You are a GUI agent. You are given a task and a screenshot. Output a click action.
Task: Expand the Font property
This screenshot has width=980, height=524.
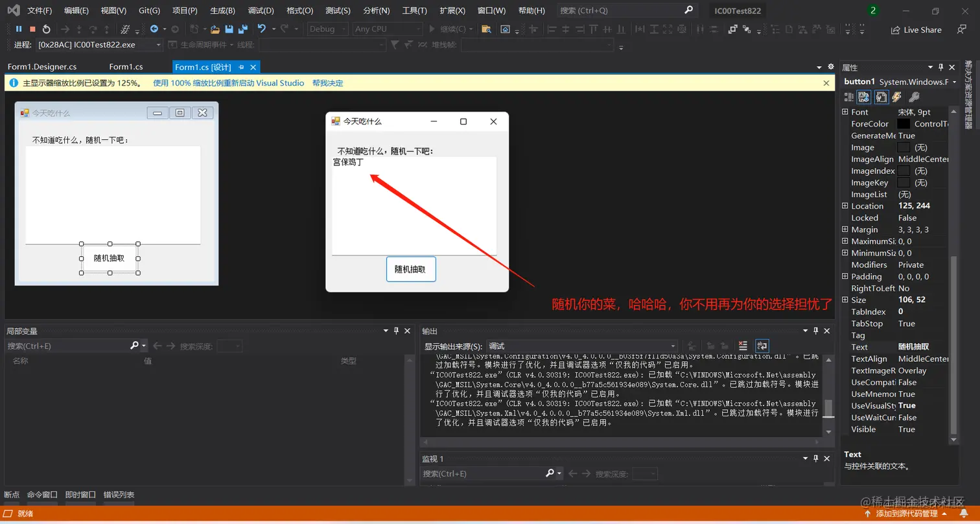tap(845, 112)
